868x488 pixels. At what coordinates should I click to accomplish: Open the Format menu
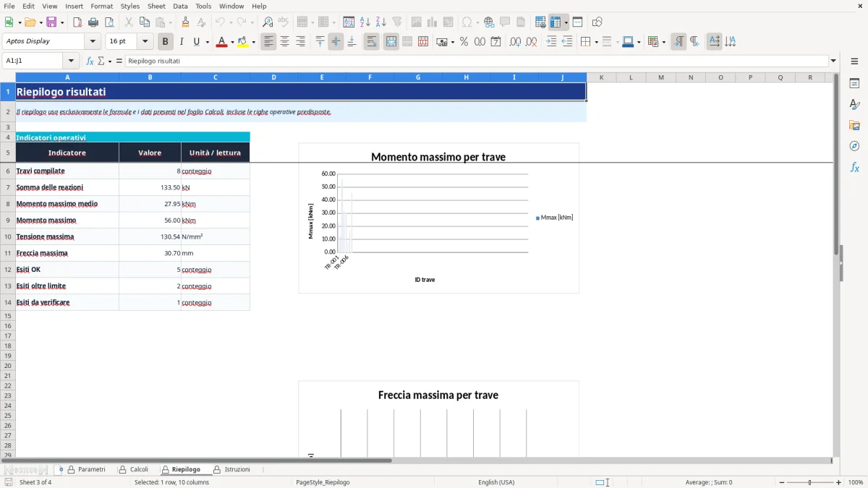tap(101, 6)
